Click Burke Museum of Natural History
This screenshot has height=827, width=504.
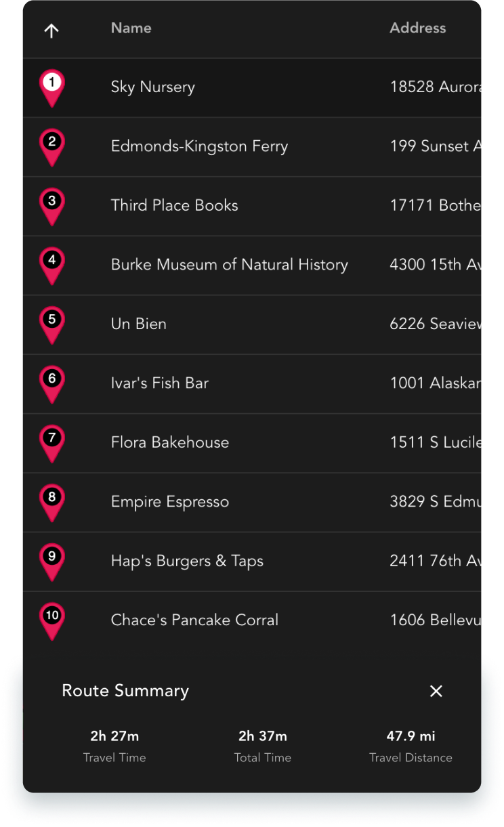229,265
